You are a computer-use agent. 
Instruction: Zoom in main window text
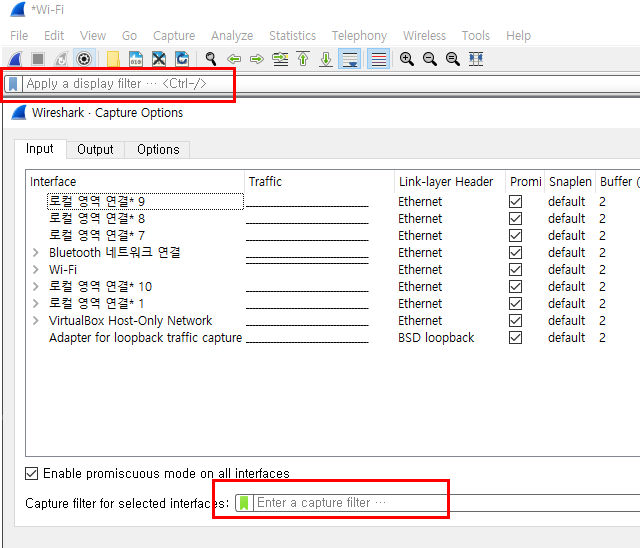click(407, 59)
